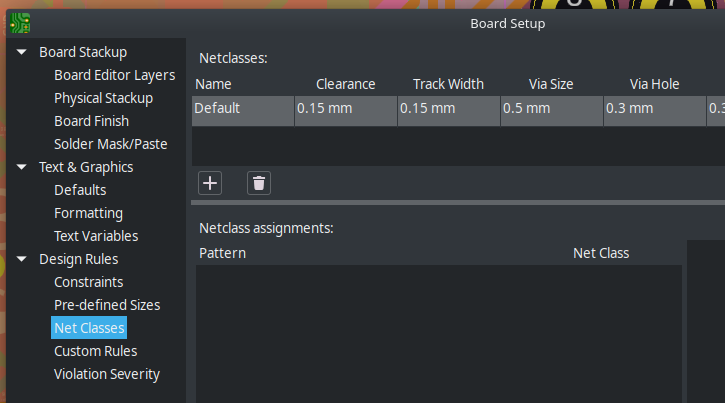725x403 pixels.
Task: Collapse the Text & Graphics section
Action: point(22,167)
